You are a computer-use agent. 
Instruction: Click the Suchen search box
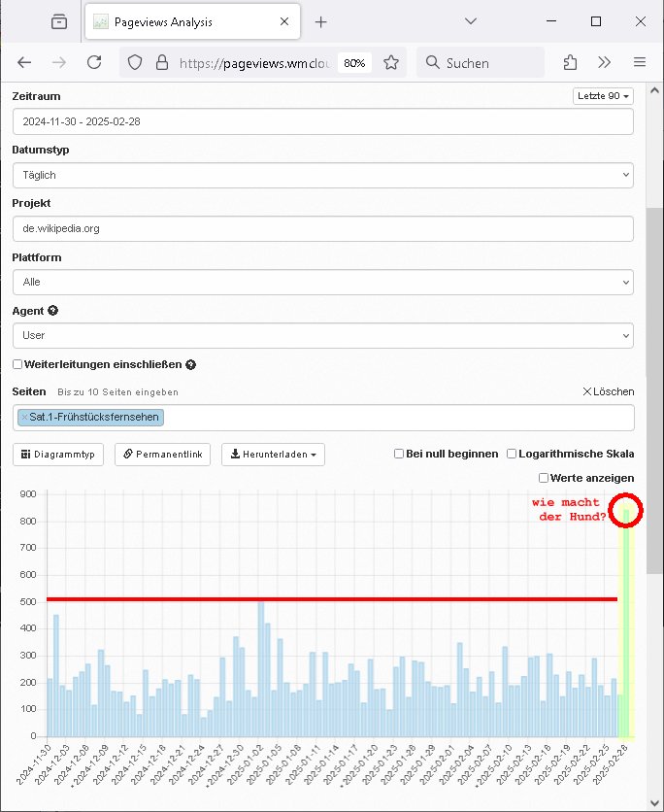481,63
